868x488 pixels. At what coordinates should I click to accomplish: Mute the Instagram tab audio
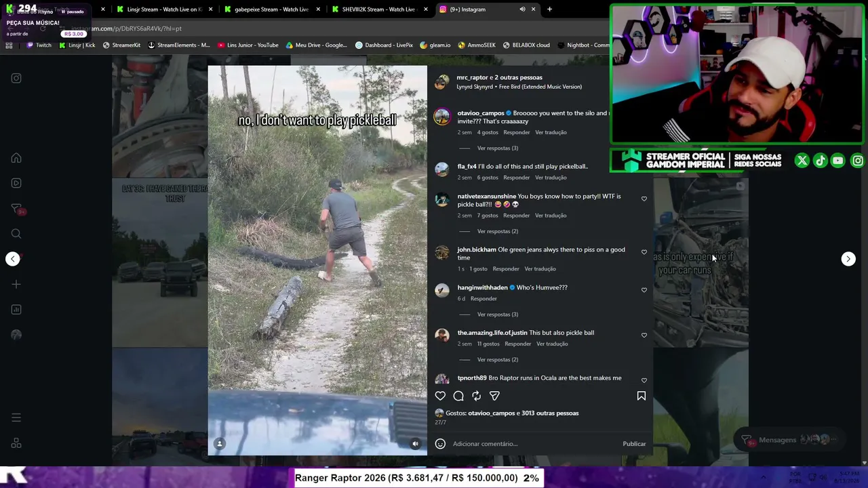522,9
